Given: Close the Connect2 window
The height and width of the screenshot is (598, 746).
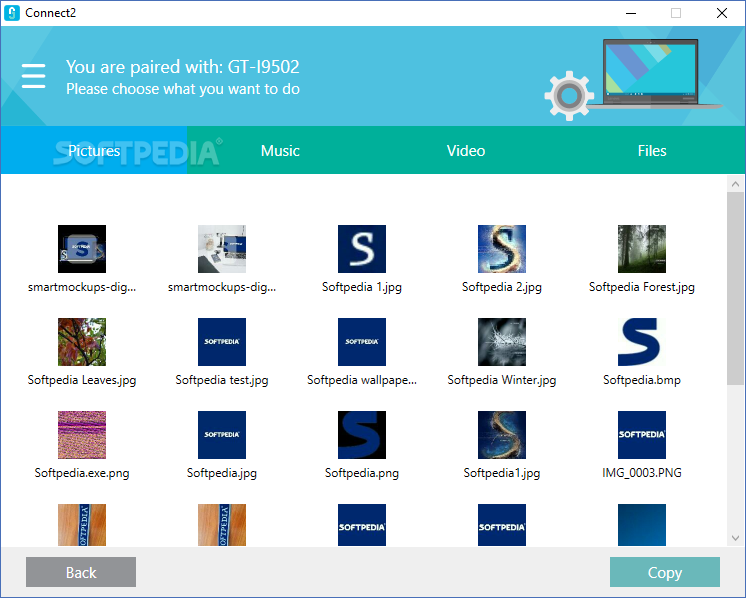Looking at the screenshot, I should click(x=722, y=13).
